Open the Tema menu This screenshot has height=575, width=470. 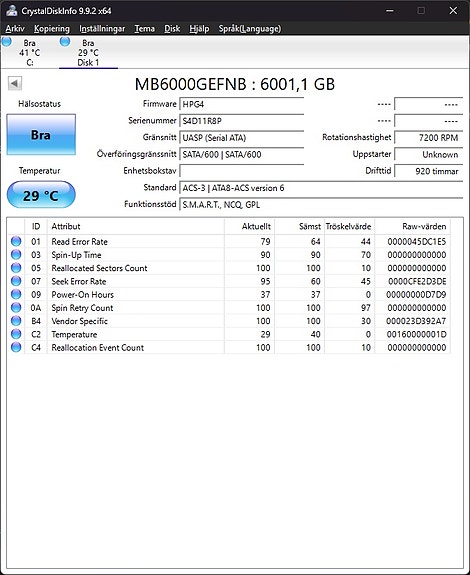(144, 29)
